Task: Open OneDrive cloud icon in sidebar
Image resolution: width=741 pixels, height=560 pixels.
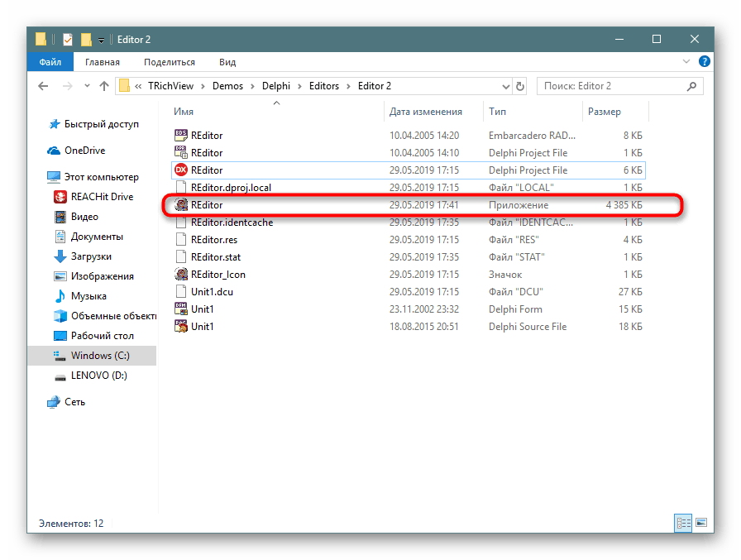Action: (x=54, y=151)
